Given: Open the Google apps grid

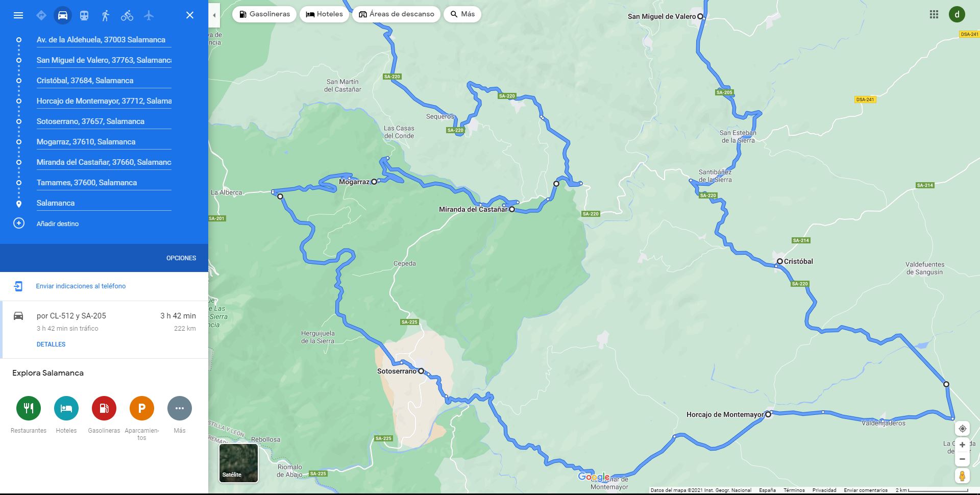Looking at the screenshot, I should 934,14.
